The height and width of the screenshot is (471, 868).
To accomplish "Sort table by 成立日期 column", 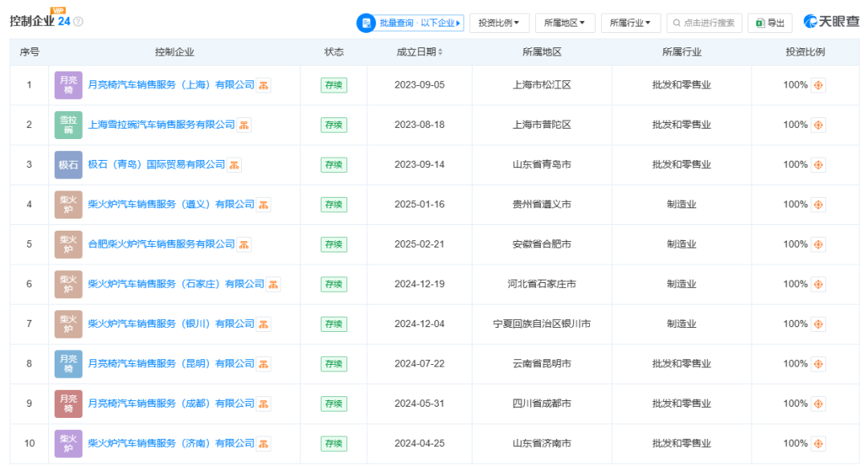I will pyautogui.click(x=420, y=52).
